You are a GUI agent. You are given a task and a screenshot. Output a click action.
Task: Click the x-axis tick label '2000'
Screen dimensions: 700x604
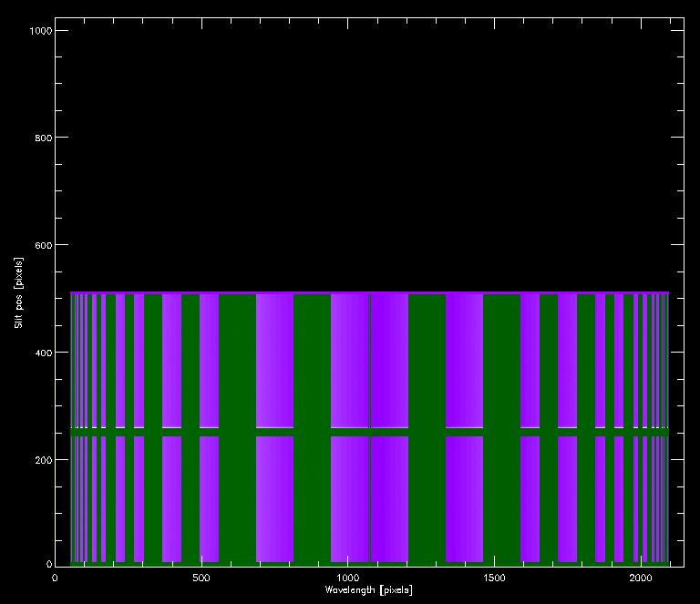[x=641, y=578]
